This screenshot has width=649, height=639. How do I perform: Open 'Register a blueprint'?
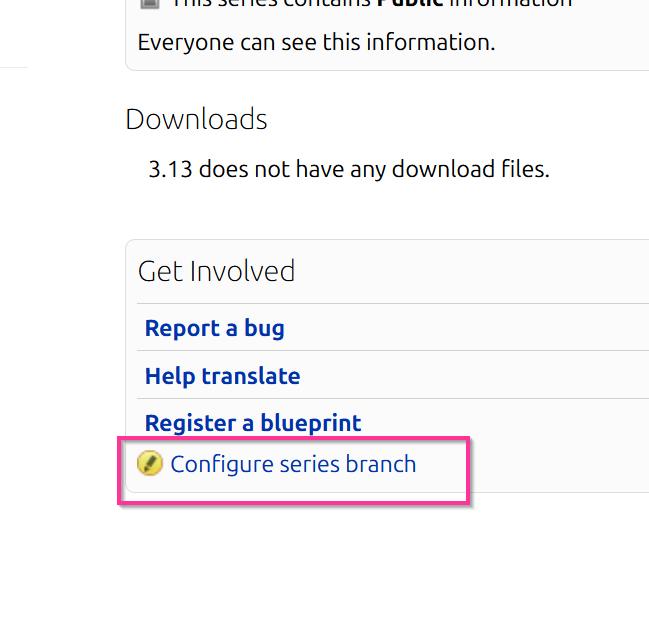coord(253,423)
